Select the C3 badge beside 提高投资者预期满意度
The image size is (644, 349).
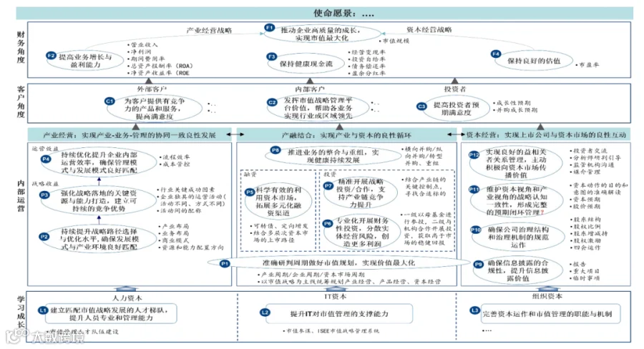point(421,107)
